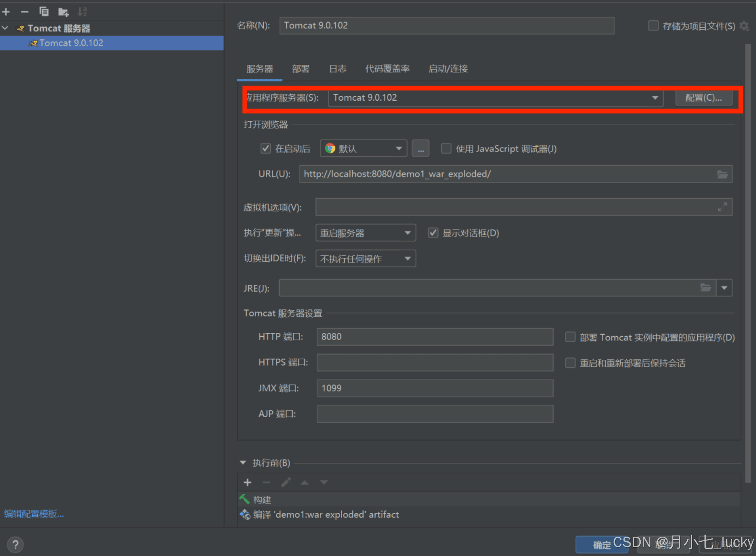Image resolution: width=756 pixels, height=556 pixels.
Task: Click the HTTP 端口 field showing 8080
Action: [x=435, y=337]
